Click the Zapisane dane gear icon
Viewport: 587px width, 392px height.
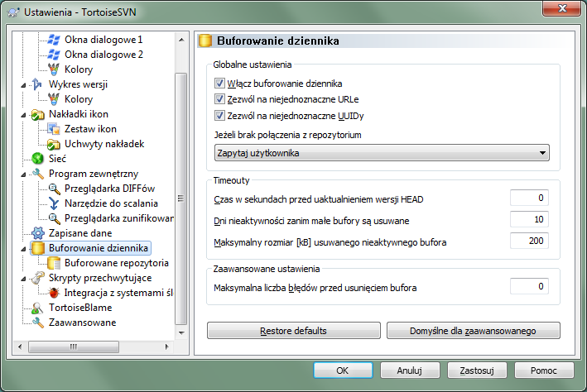click(37, 233)
